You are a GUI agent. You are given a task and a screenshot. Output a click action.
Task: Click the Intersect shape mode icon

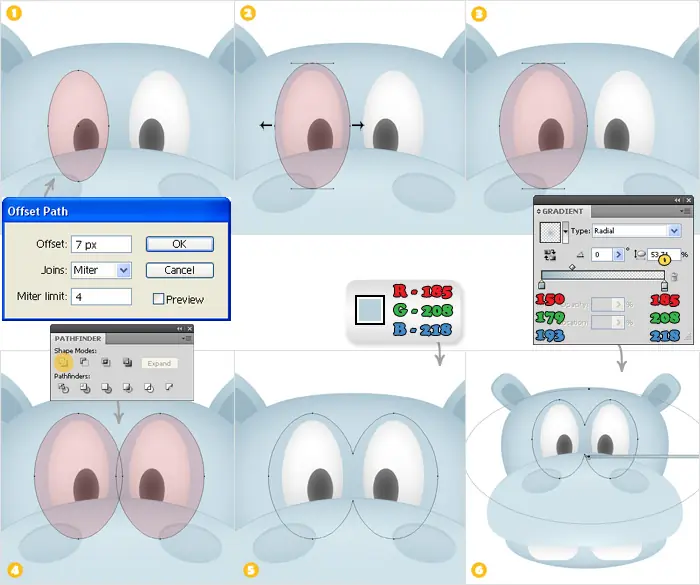(x=106, y=362)
